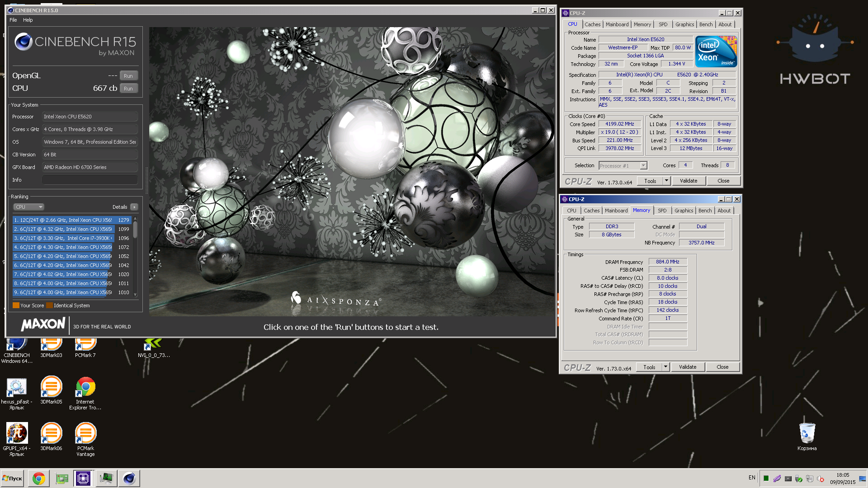Click the monitor tool icon in taskbar
The height and width of the screenshot is (488, 868).
click(x=106, y=478)
